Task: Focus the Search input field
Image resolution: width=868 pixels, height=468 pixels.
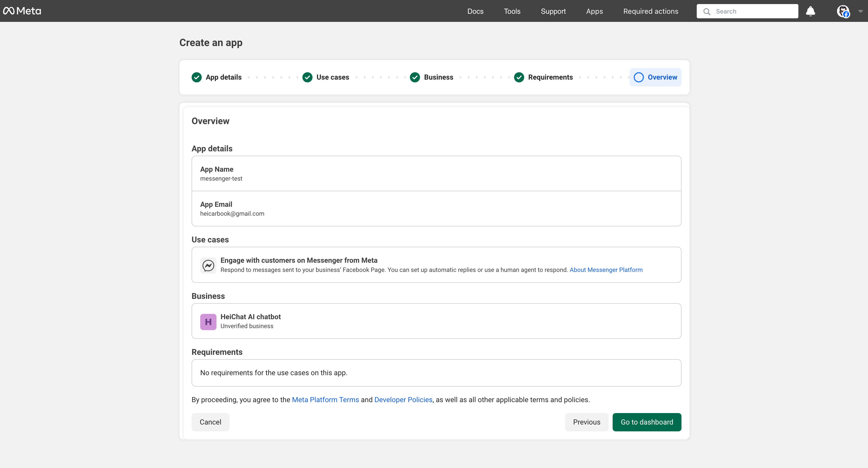Action: (755, 11)
